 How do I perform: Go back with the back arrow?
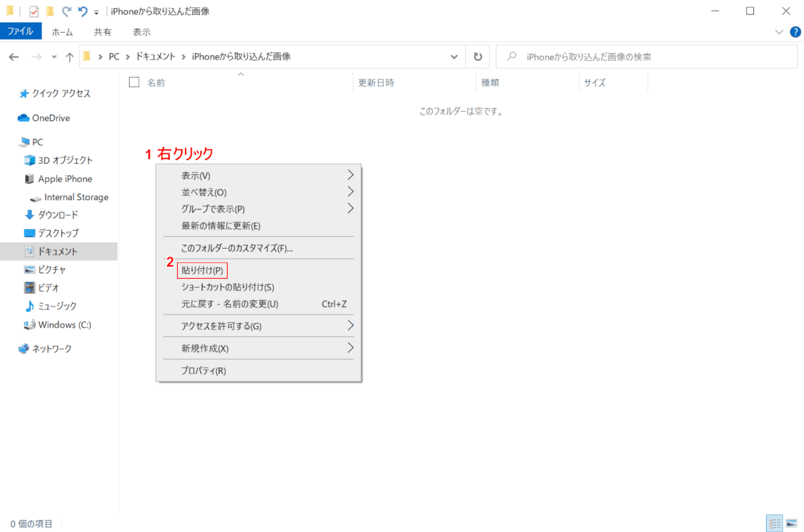click(14, 57)
